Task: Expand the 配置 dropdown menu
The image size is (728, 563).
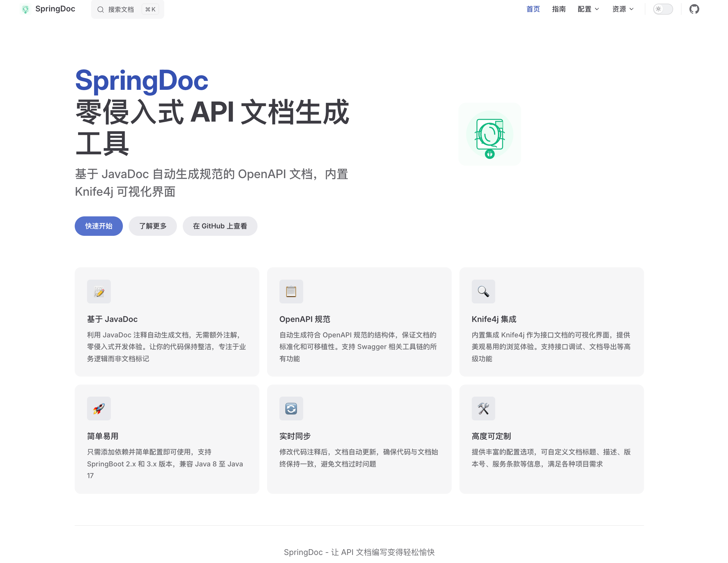Action: [x=588, y=9]
